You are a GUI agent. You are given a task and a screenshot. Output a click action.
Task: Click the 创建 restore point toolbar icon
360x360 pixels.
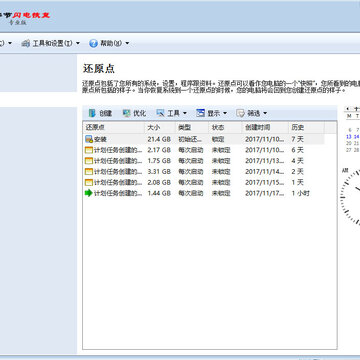(92, 113)
